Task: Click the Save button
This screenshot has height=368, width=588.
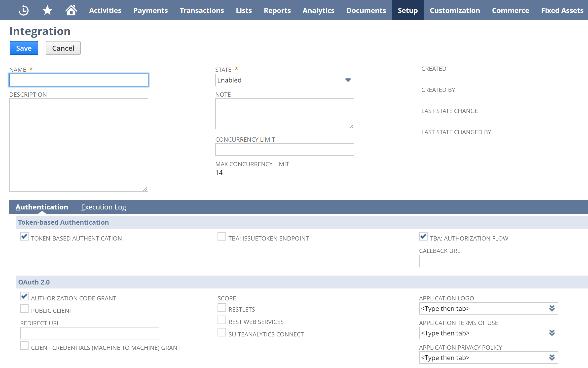Action: [x=24, y=48]
